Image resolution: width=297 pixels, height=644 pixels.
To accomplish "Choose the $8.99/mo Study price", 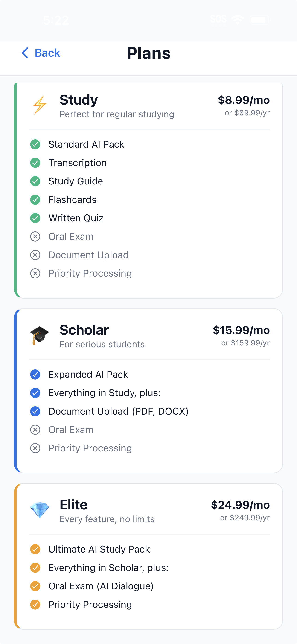I will (x=244, y=100).
